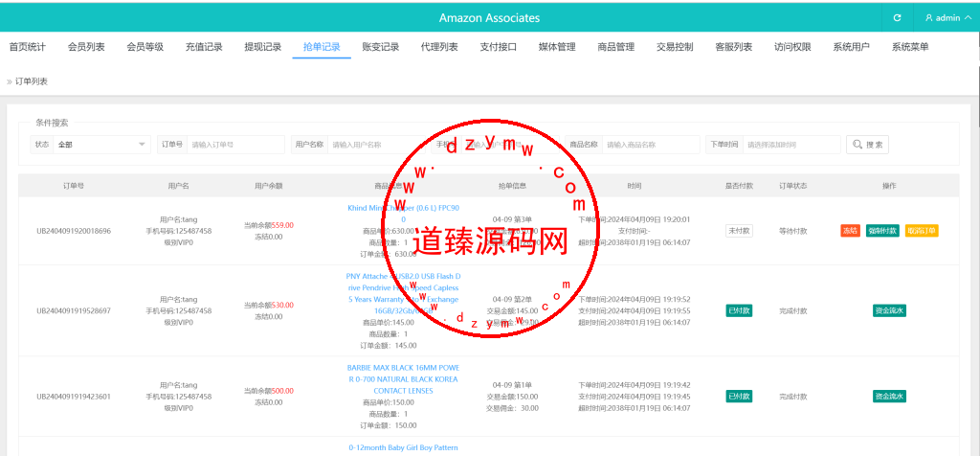Open 0-12month Baby Girl Boy Pattern link

(403, 448)
